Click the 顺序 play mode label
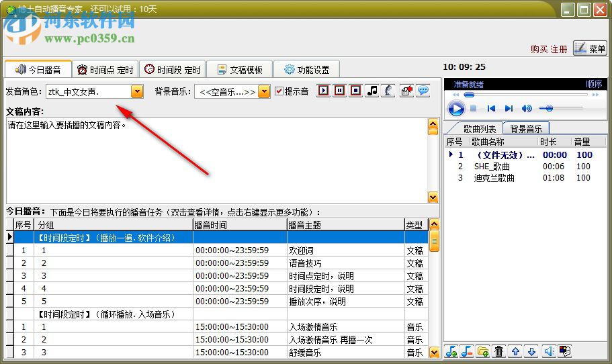Image resolution: width=612 pixels, height=364 pixels. [594, 84]
